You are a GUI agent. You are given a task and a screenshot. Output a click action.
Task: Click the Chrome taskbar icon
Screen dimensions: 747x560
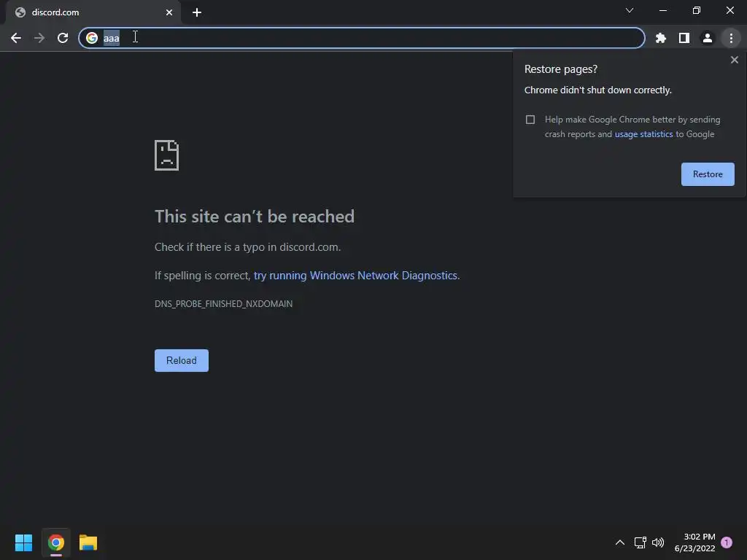[x=55, y=542]
